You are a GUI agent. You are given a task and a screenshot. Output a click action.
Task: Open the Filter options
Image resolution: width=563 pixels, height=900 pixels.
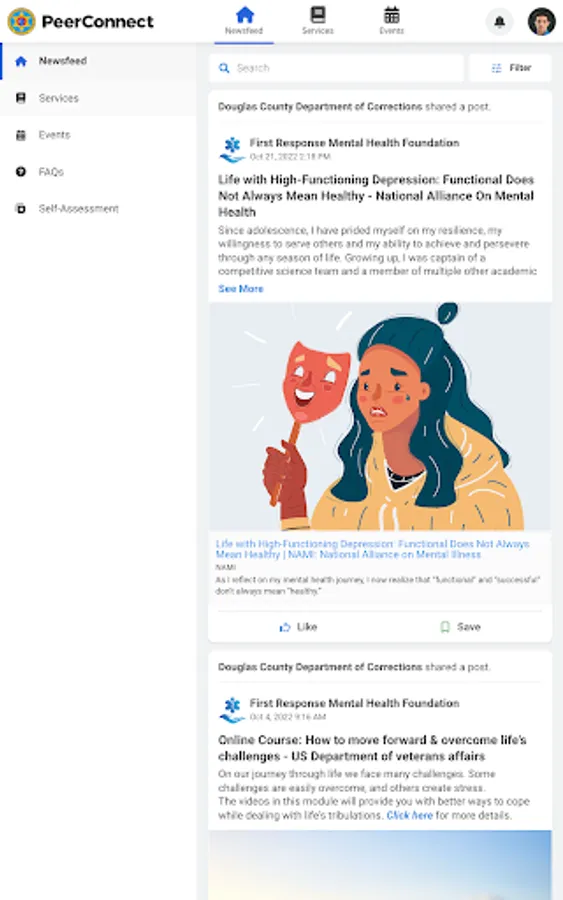click(510, 68)
